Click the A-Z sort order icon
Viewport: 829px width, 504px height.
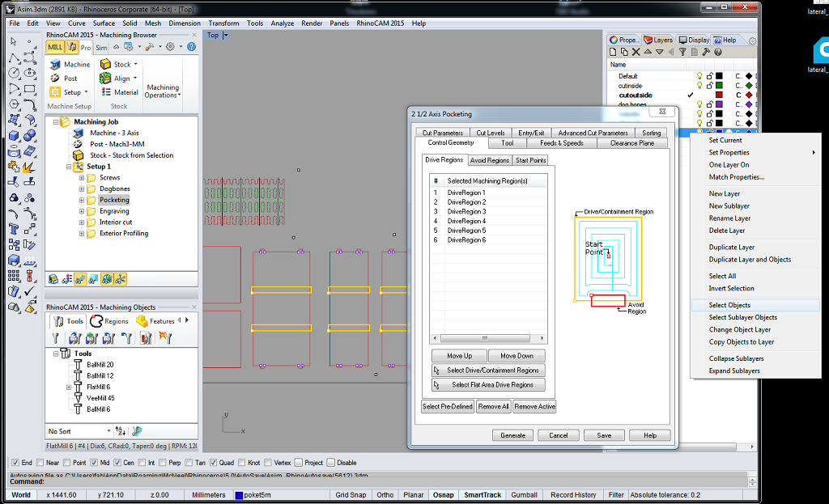(x=121, y=431)
